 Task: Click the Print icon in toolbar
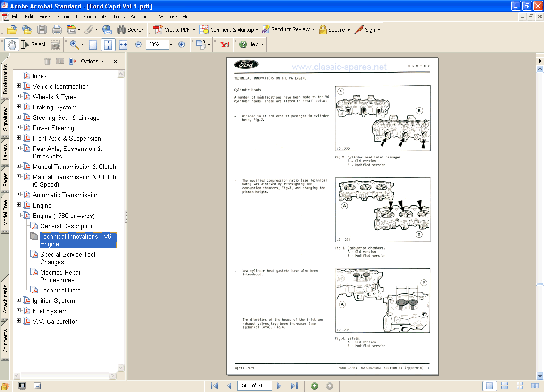pyautogui.click(x=57, y=30)
